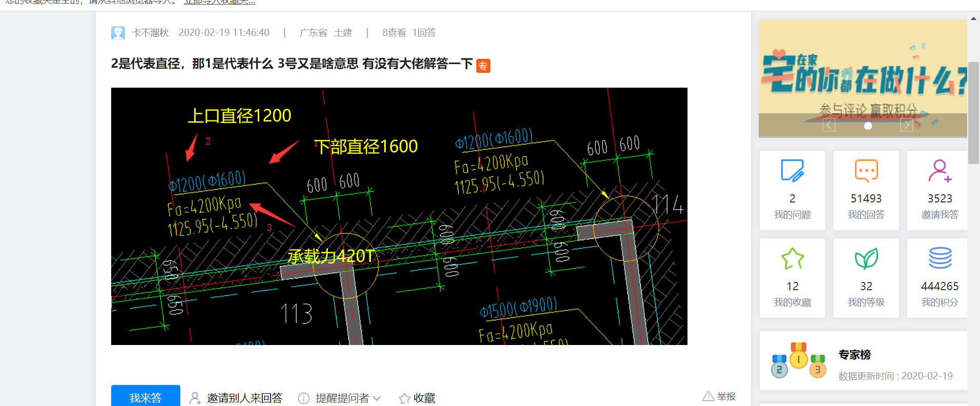Open the 我的问题 edit icon
Image resolution: width=980 pixels, height=406 pixels.
point(792,171)
